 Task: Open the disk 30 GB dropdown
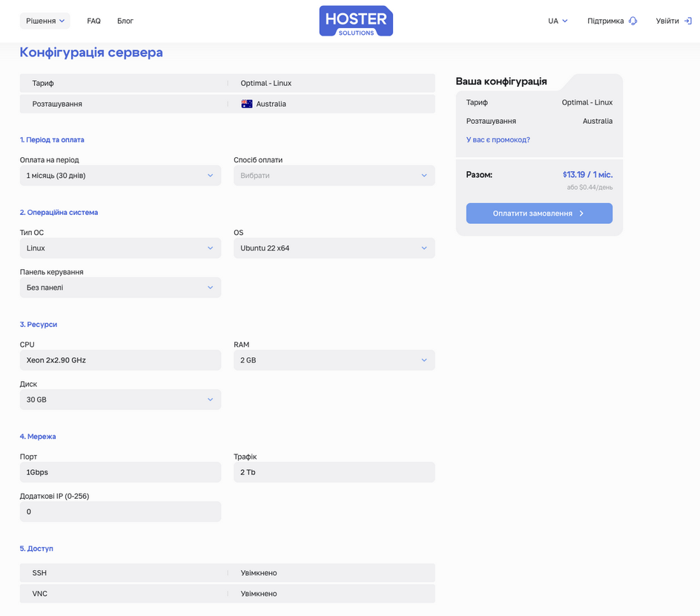pos(120,400)
